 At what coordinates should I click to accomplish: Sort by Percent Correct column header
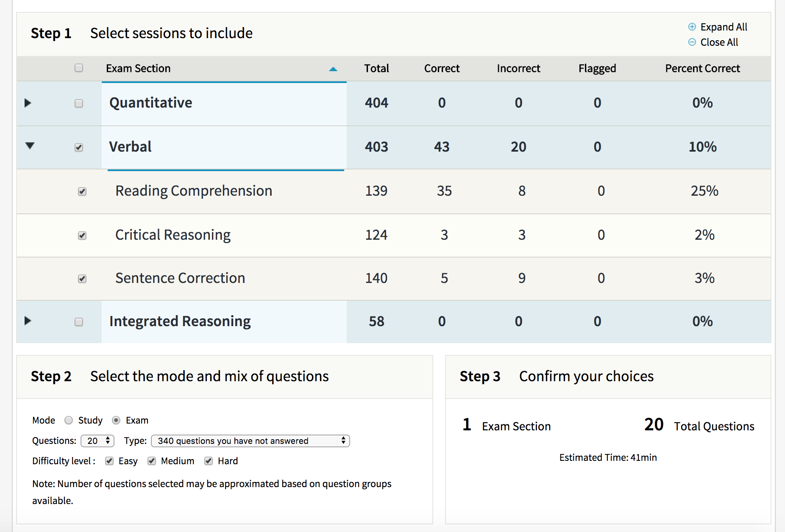702,68
